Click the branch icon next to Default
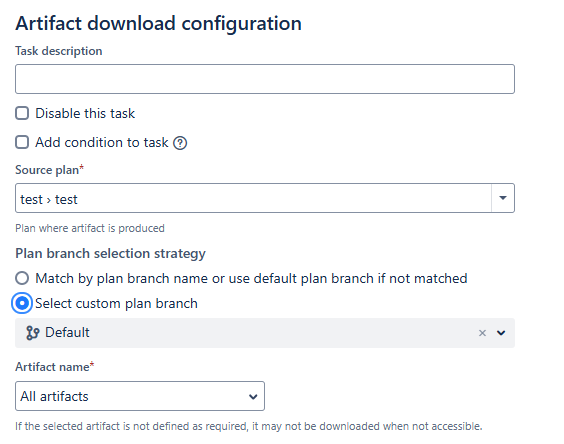 32,333
